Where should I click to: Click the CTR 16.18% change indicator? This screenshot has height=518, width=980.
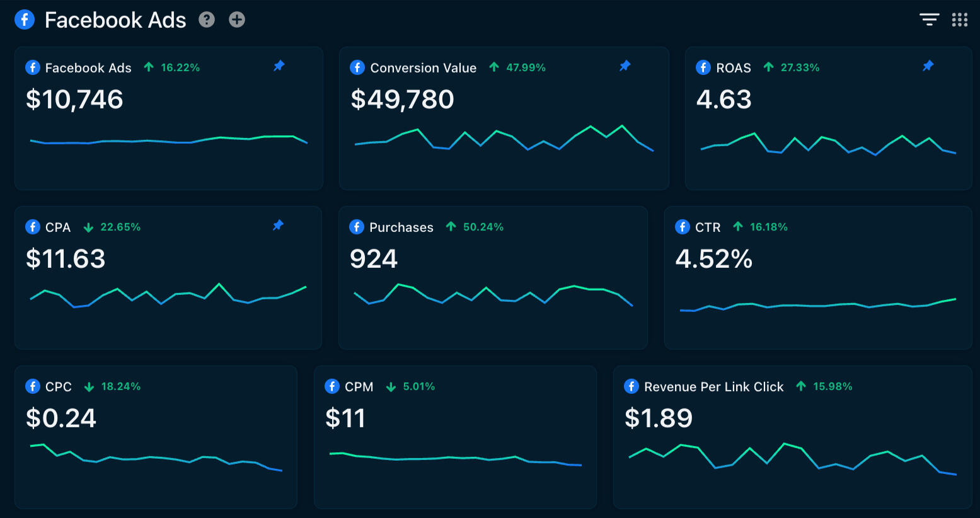(761, 227)
